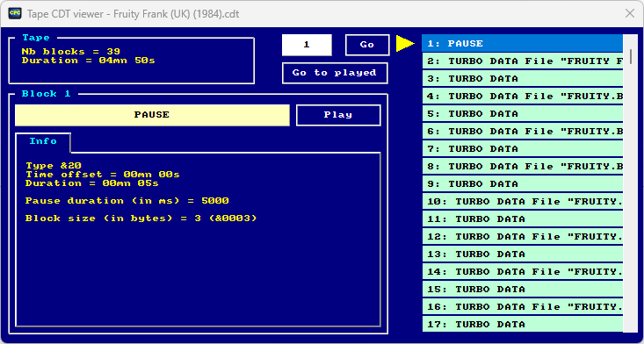Select the Info tab
The height and width of the screenshot is (344, 644).
[43, 141]
